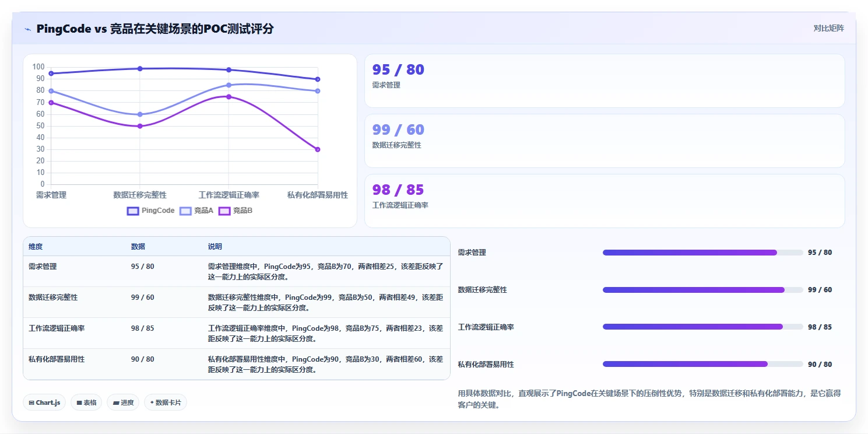Select the 需求管理 cell in the table
868x434 pixels.
(43, 267)
